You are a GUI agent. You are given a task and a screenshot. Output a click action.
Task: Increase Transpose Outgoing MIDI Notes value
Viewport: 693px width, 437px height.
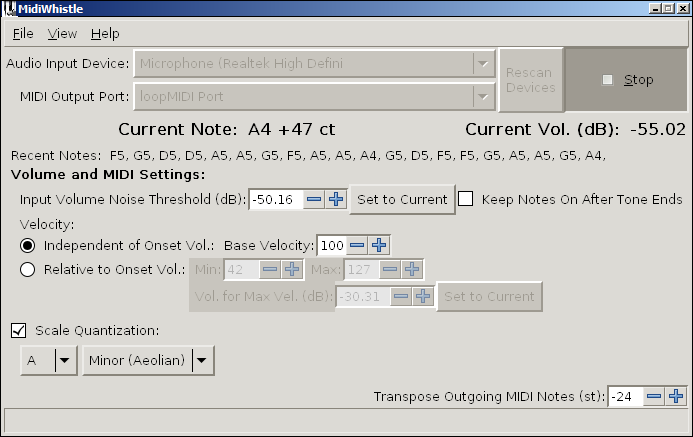click(x=676, y=396)
